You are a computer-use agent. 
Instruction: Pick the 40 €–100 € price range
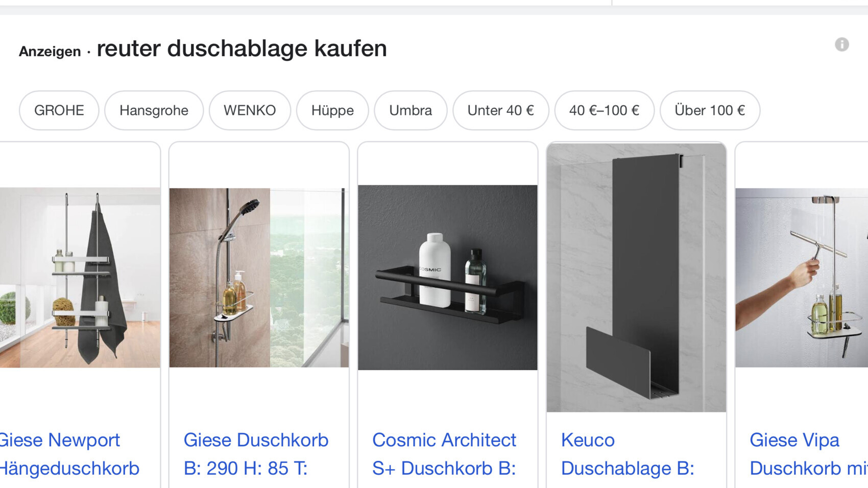click(x=604, y=110)
